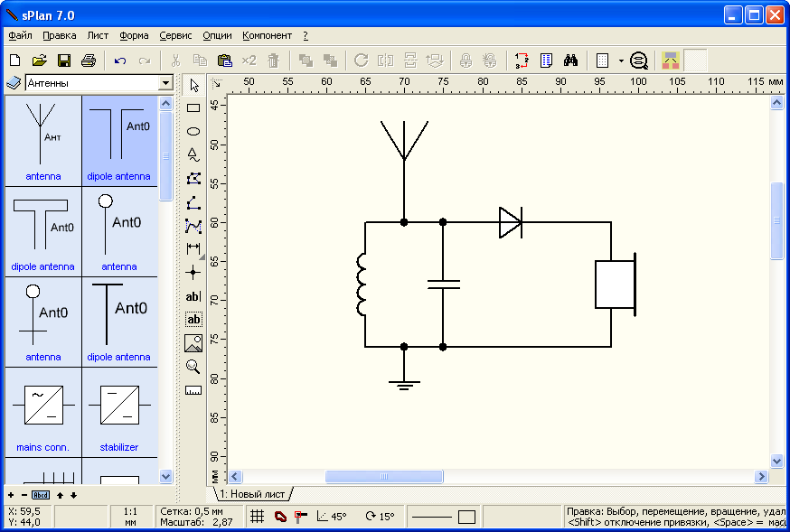Open the binoculars Search icon
The width and height of the screenshot is (790, 532).
[570, 61]
